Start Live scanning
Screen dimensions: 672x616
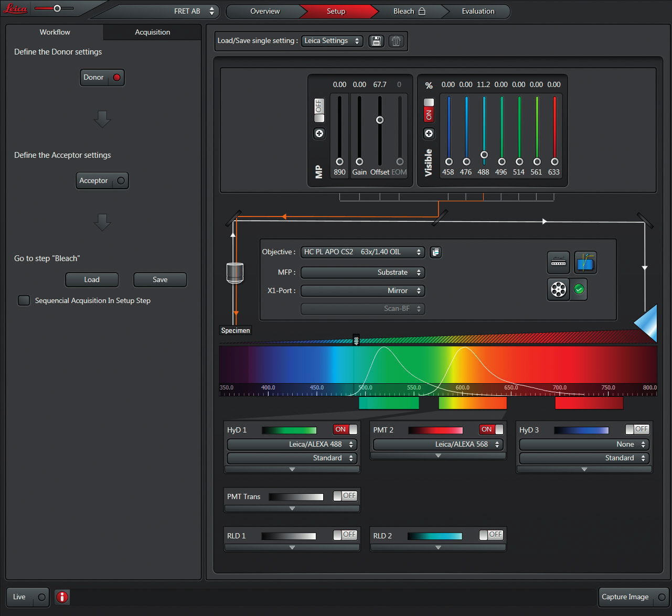click(x=28, y=597)
